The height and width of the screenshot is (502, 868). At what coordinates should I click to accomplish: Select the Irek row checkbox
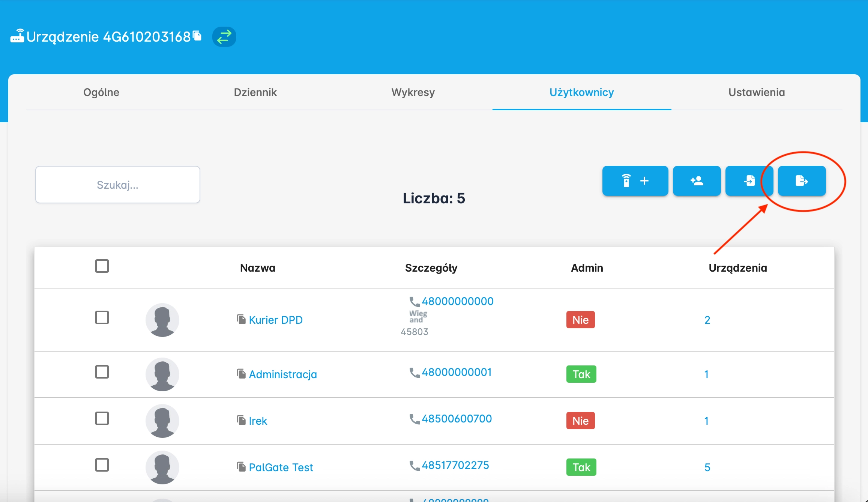click(x=102, y=418)
